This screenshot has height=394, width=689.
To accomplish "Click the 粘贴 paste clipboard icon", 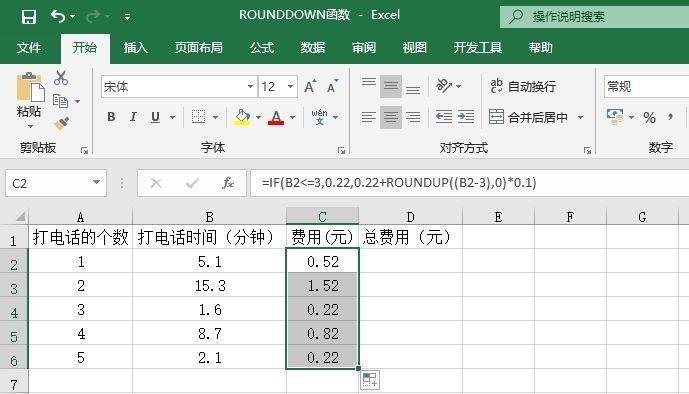I will coord(30,87).
